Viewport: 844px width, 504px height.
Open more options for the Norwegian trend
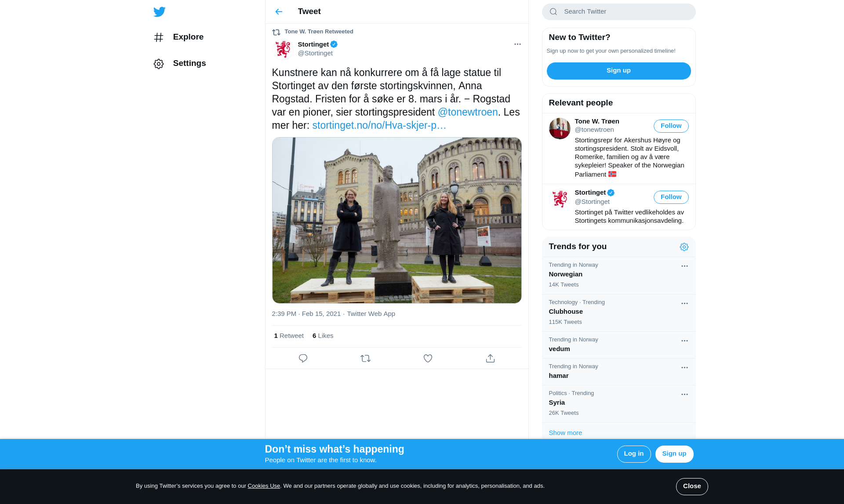point(684,266)
